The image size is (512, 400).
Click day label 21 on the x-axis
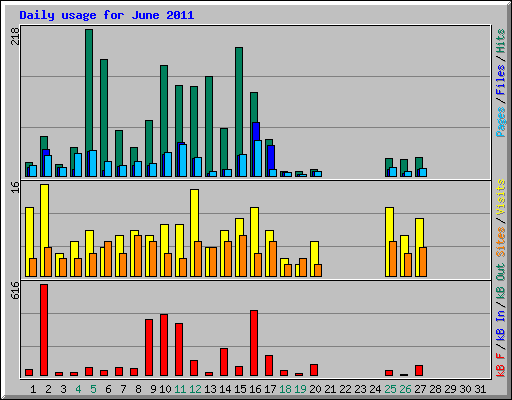click(330, 389)
